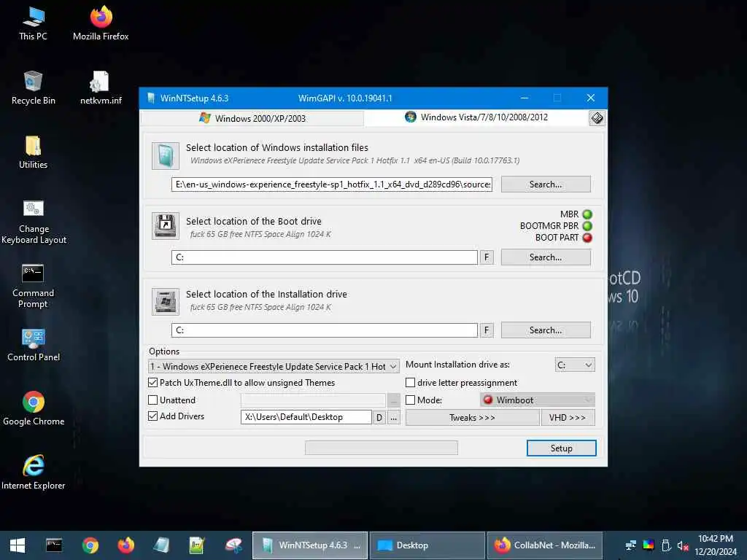Search for Windows installation files location
Screen dimensions: 747x560
pyautogui.click(x=546, y=184)
